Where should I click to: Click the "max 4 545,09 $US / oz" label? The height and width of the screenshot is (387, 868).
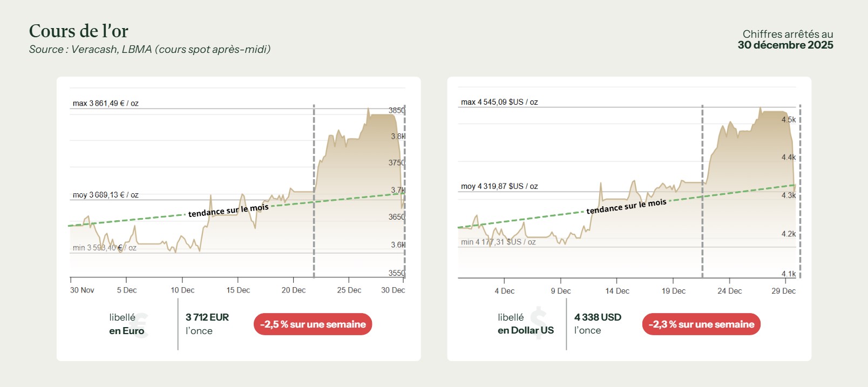[499, 102]
